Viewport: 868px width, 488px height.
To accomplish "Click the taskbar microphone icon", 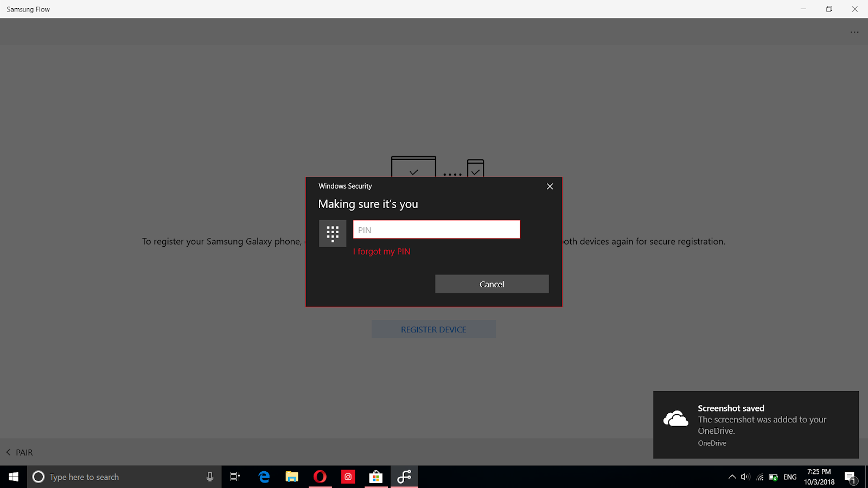I will (x=210, y=477).
